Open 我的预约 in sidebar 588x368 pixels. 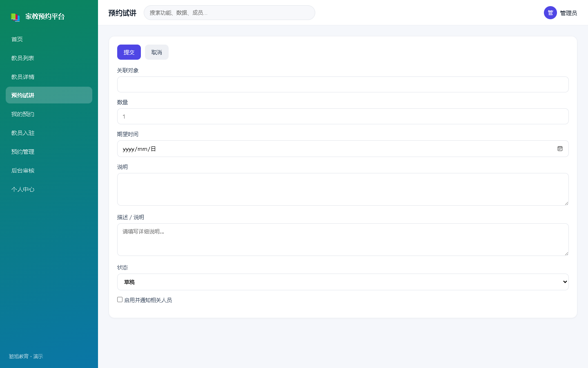click(49, 114)
